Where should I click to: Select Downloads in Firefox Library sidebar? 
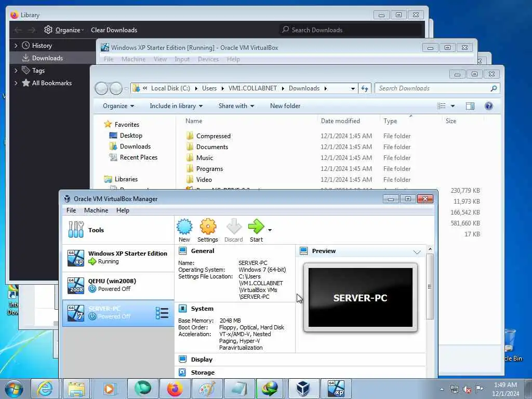point(53,58)
